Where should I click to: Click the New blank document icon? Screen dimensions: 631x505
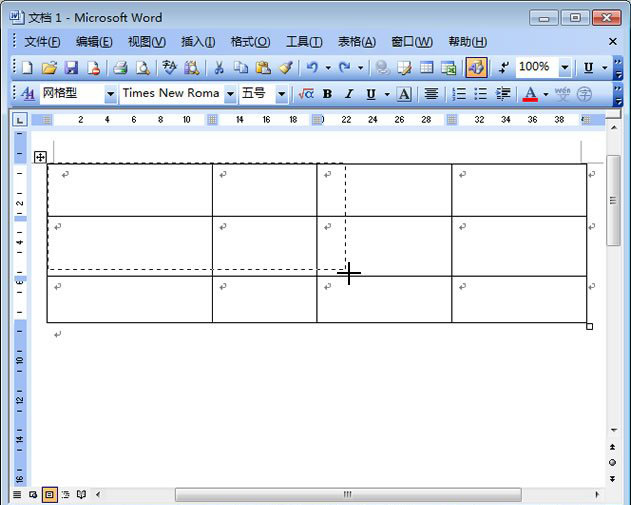27,68
